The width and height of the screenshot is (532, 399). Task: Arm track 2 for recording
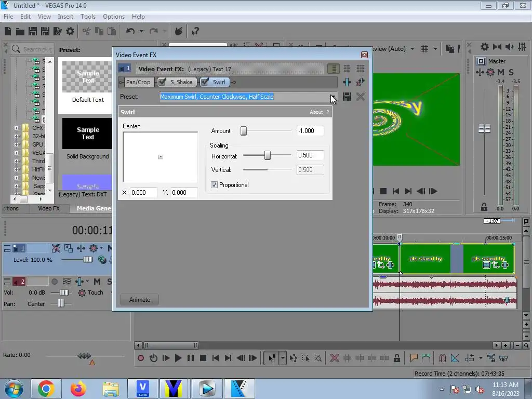click(x=54, y=282)
